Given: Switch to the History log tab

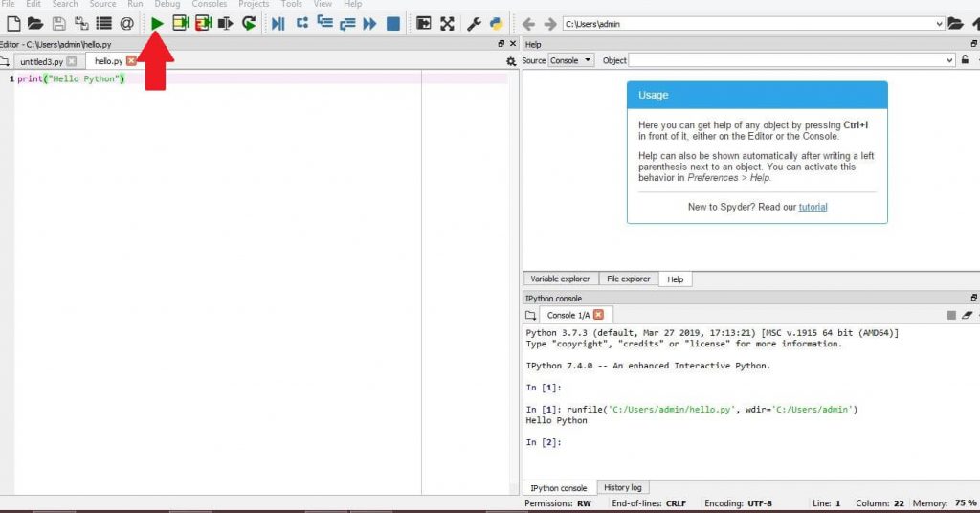Looking at the screenshot, I should (622, 487).
